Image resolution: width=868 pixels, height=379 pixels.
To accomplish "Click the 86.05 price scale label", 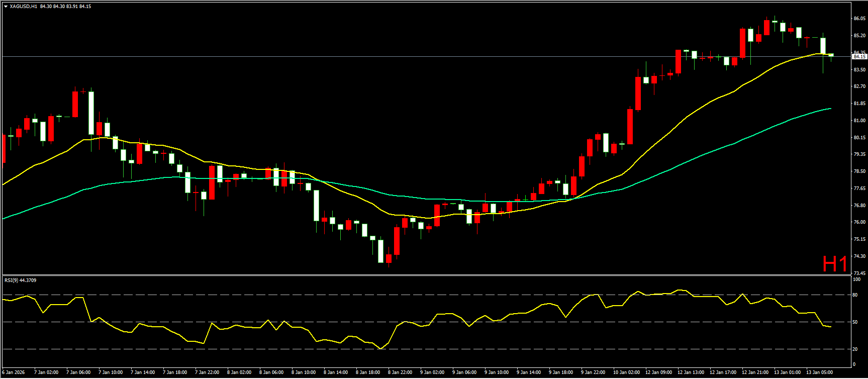I will 859,19.
